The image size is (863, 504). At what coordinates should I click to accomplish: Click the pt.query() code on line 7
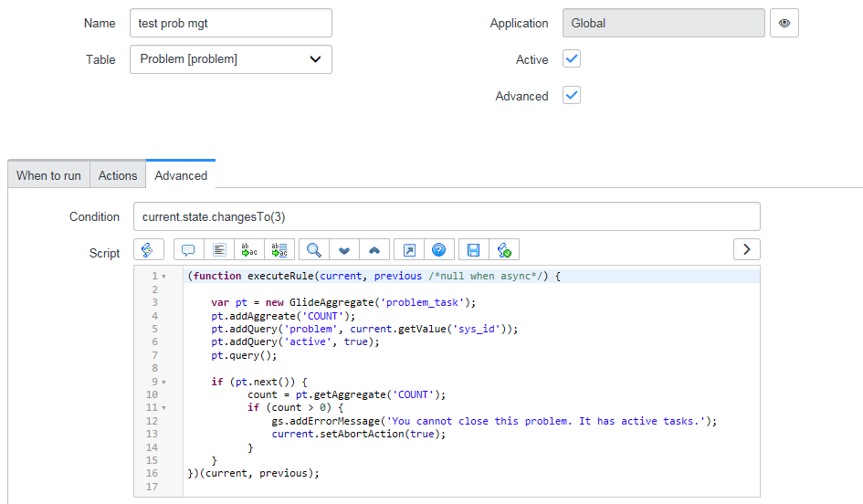click(244, 355)
